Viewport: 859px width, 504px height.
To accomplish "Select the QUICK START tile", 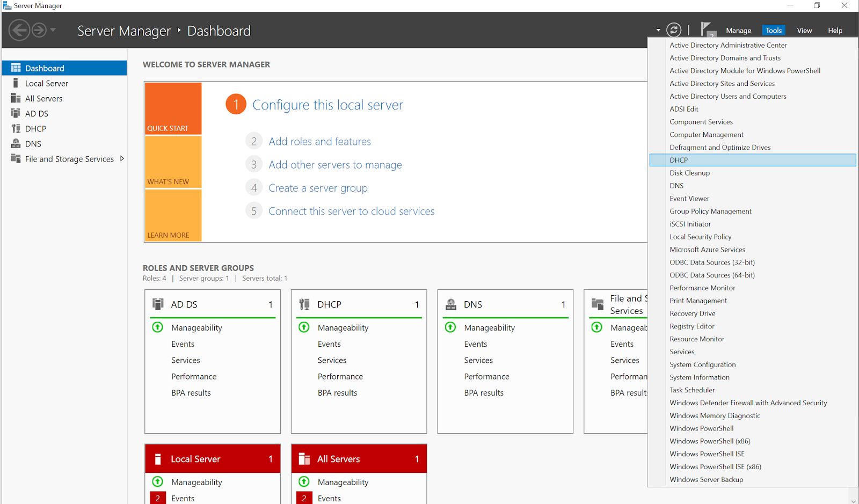I will pos(173,108).
